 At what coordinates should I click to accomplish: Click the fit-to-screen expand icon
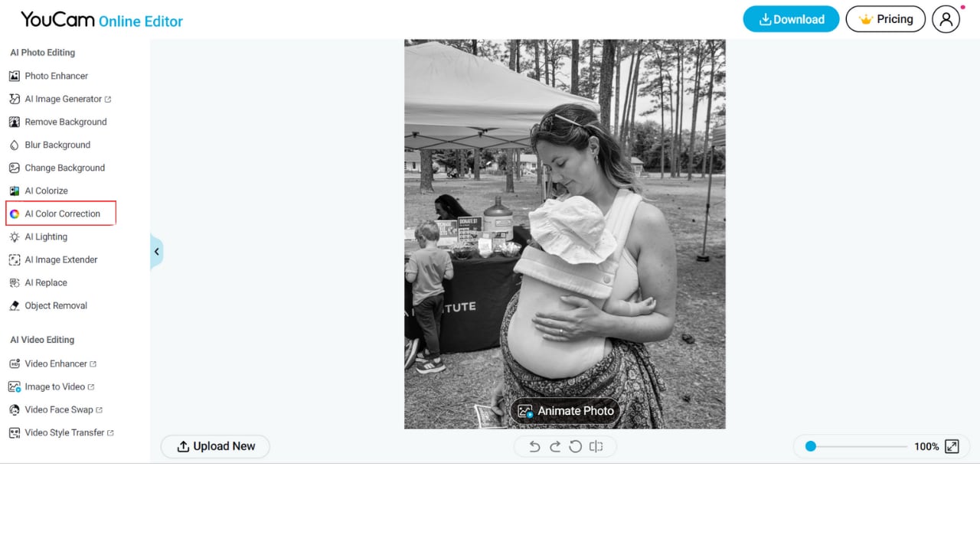tap(952, 446)
